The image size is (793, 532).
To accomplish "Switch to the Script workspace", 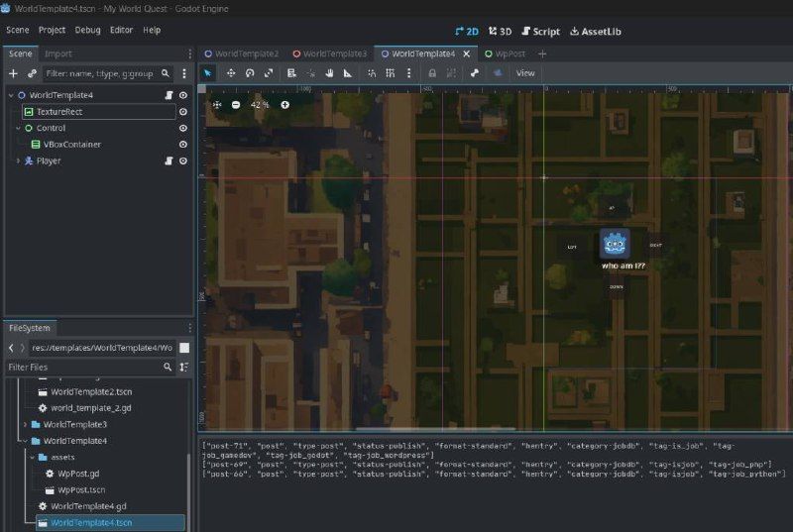I will point(540,31).
